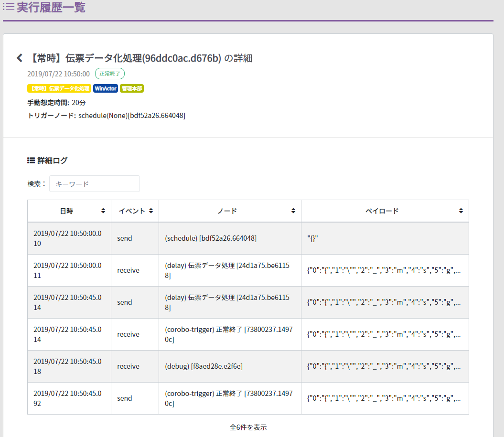
Task: Select the (schedule) [bdf52a26.664048] node cell
Action: click(230, 238)
